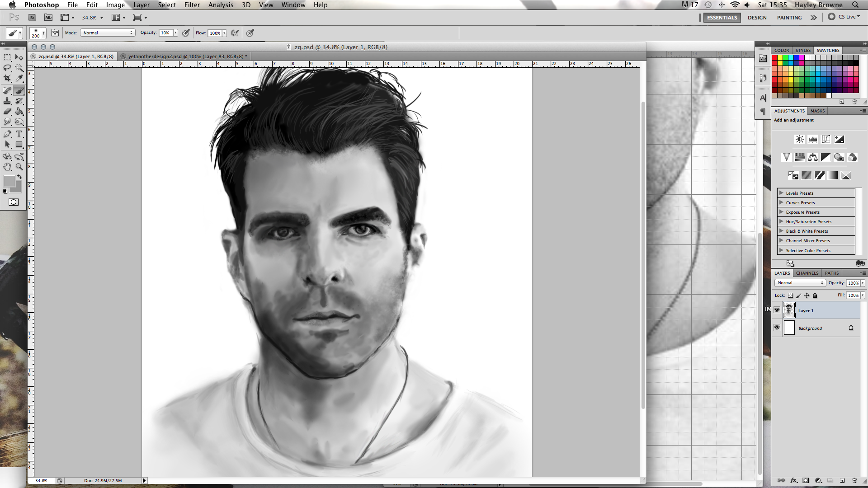Toggle the brush panel button
The width and height of the screenshot is (868, 488).
tap(55, 33)
